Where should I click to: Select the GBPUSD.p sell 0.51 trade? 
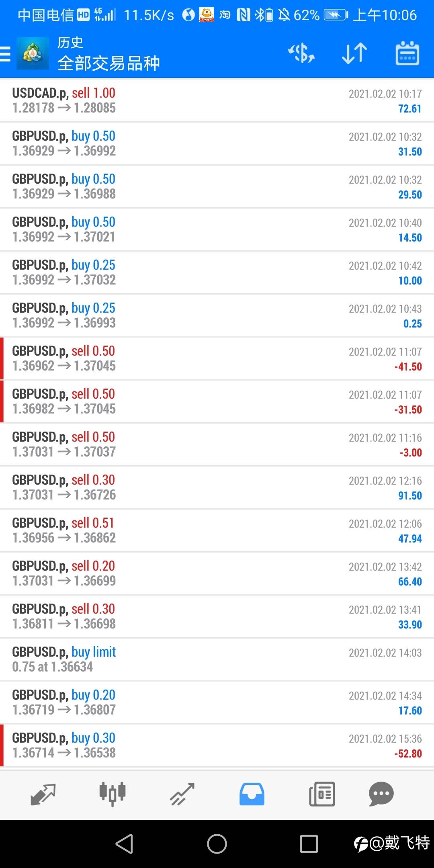coord(217,530)
